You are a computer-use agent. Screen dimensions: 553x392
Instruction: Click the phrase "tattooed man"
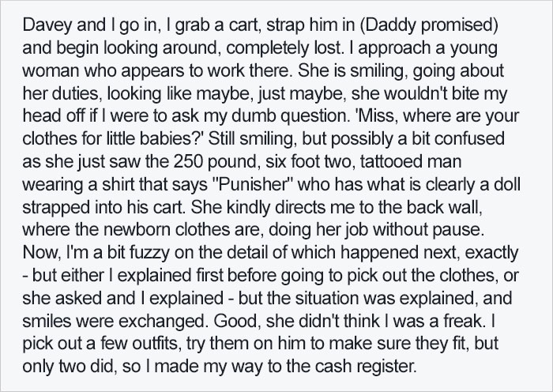411,162
